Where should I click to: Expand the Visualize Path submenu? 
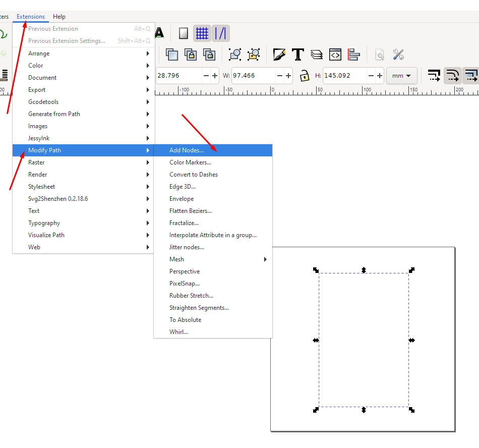(83, 235)
